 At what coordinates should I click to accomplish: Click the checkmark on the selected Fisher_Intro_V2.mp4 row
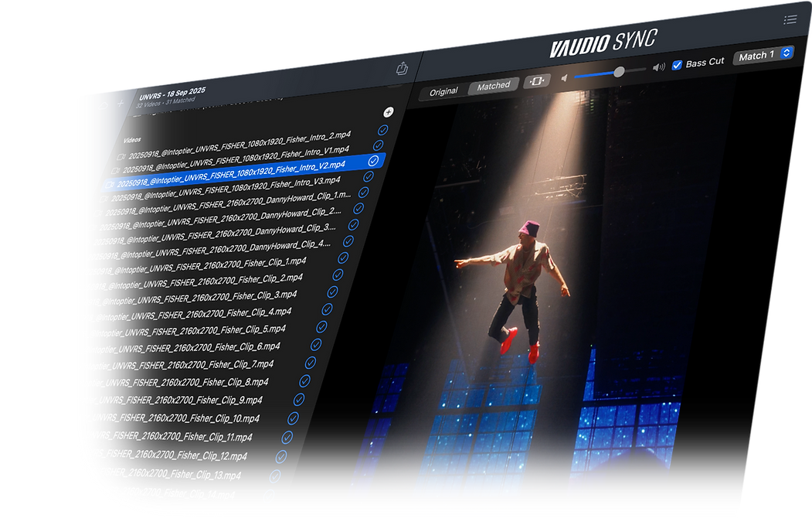click(x=373, y=162)
